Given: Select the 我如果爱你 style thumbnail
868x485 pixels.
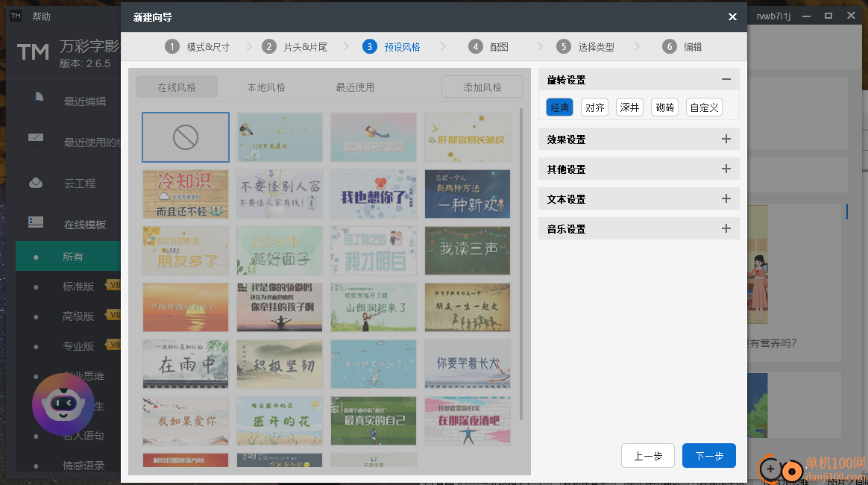Looking at the screenshot, I should pyautogui.click(x=186, y=421).
